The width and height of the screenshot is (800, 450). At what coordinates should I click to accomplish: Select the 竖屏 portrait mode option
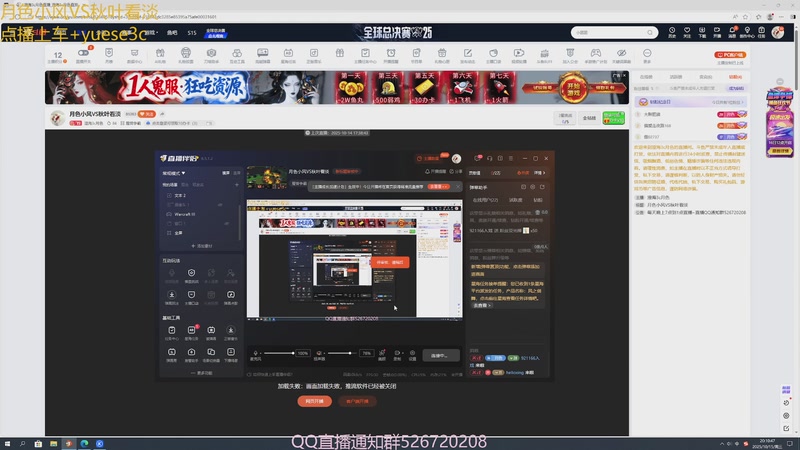(236, 173)
